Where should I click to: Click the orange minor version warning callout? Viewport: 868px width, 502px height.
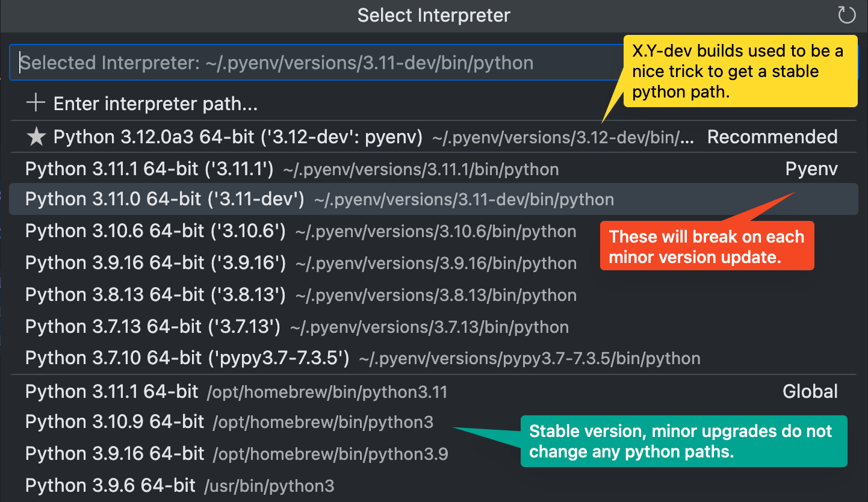[x=707, y=246]
